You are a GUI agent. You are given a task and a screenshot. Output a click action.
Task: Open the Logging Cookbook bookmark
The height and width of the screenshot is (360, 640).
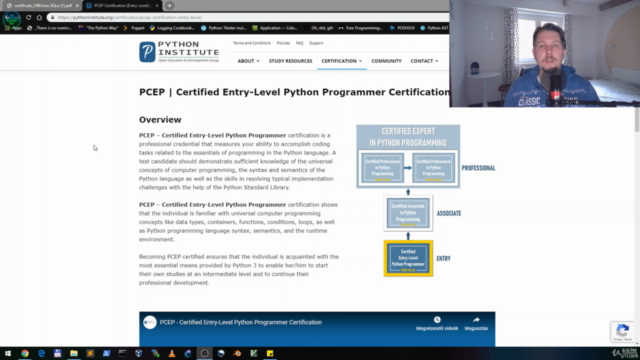(172, 28)
